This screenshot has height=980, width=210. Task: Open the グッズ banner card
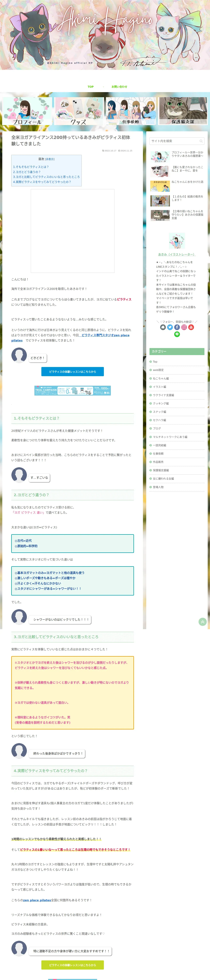coord(79,111)
